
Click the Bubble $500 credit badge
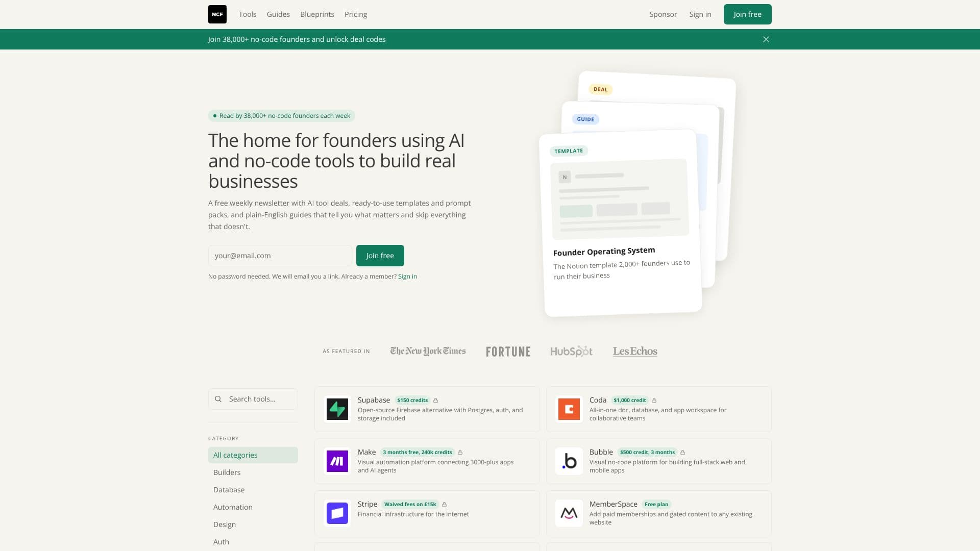pos(647,453)
